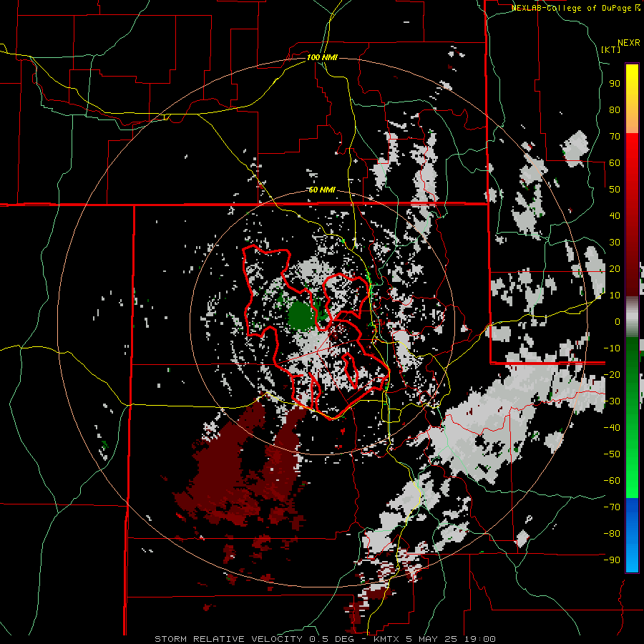This screenshot has width=644, height=644.
Task: Select the -30 value on velocity scale
Action: [x=612, y=401]
